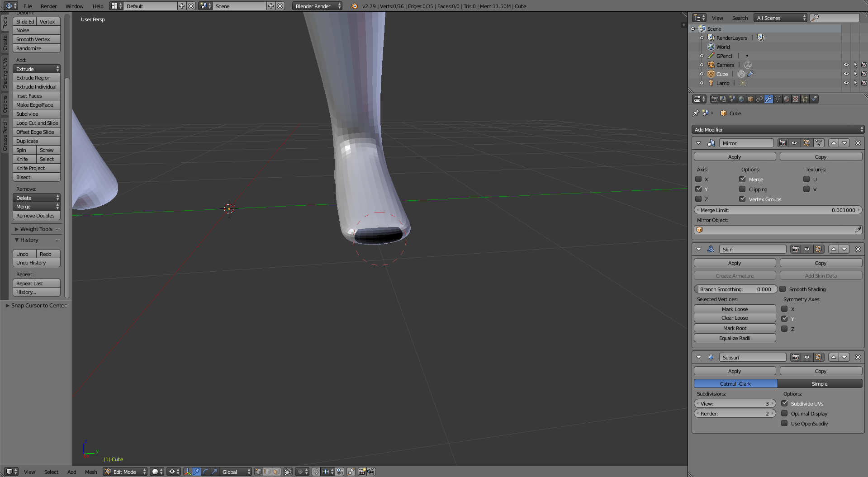Click the Merge Limit value slider
The width and height of the screenshot is (868, 477).
(x=778, y=210)
